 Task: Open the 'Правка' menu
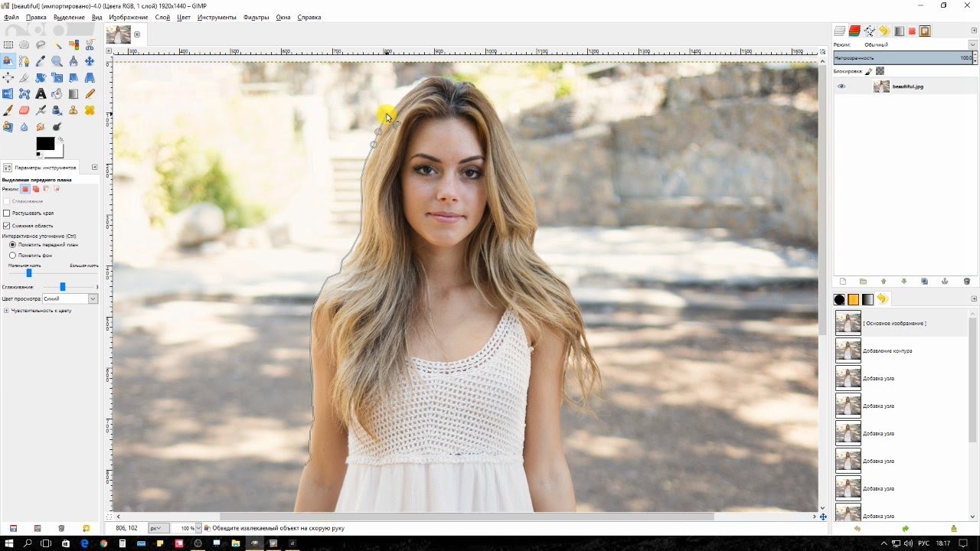tap(36, 17)
